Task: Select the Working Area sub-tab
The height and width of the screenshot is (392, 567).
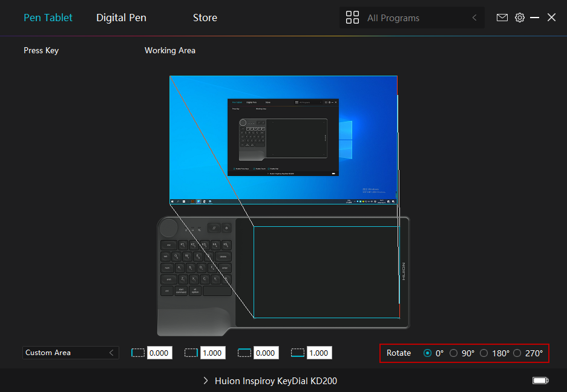Action: (170, 50)
